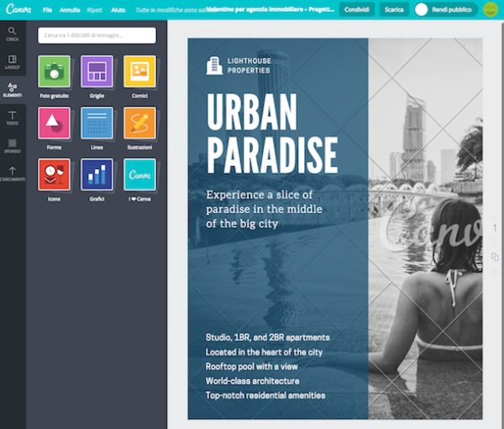
Task: Open the Sfondo background sidebar tab
Action: pos(13,146)
